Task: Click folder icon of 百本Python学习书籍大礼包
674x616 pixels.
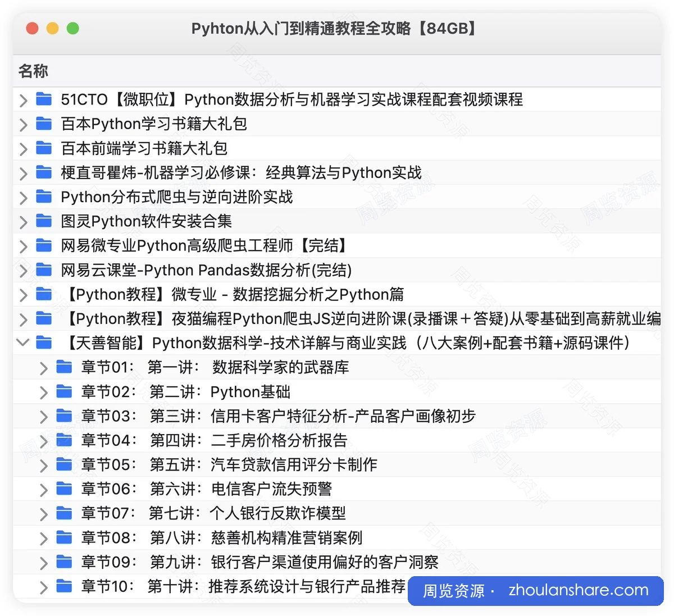Action: 44,124
